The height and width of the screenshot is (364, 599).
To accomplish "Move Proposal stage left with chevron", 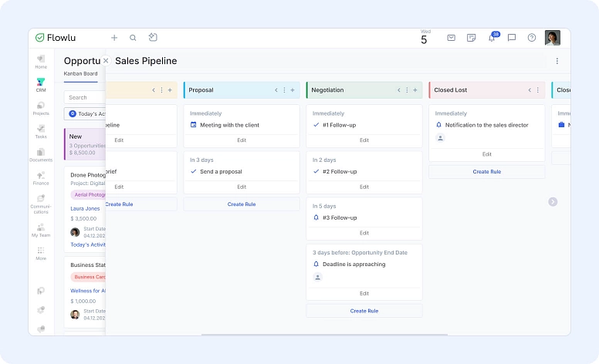I will 276,90.
